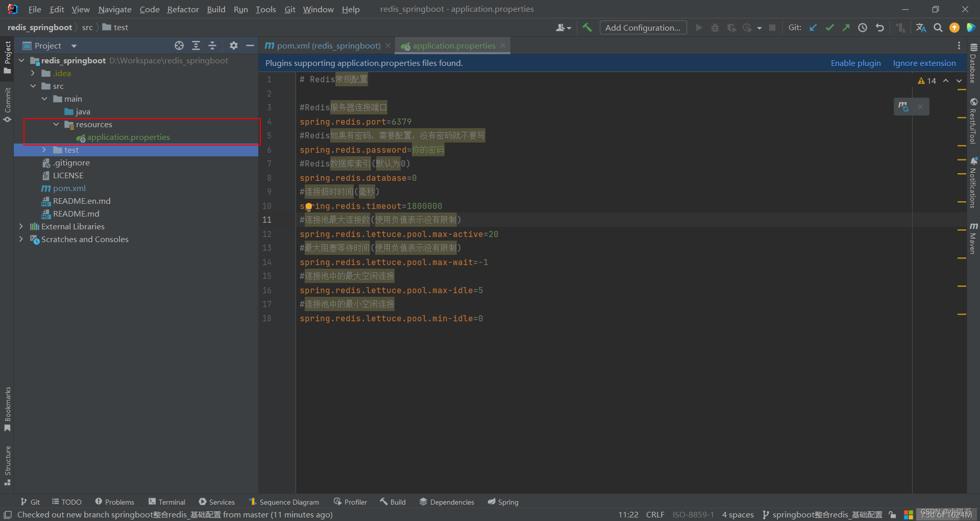Expand the External Libraries node

[20, 226]
